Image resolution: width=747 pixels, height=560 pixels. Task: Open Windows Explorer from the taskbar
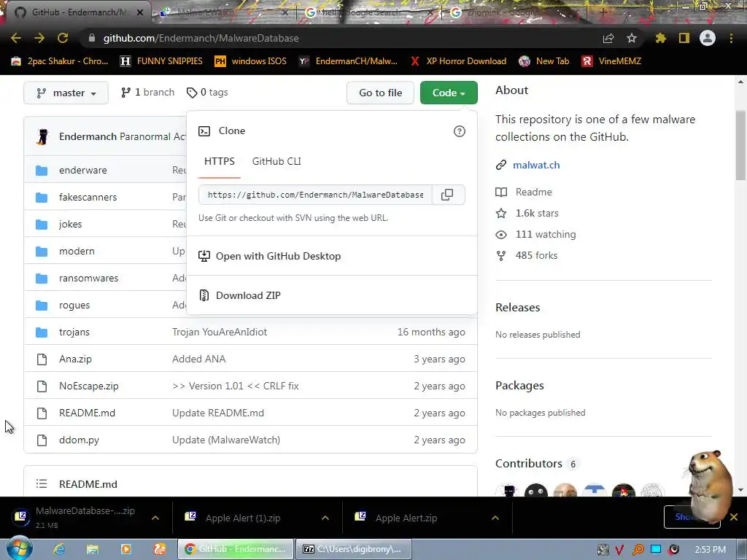click(93, 549)
